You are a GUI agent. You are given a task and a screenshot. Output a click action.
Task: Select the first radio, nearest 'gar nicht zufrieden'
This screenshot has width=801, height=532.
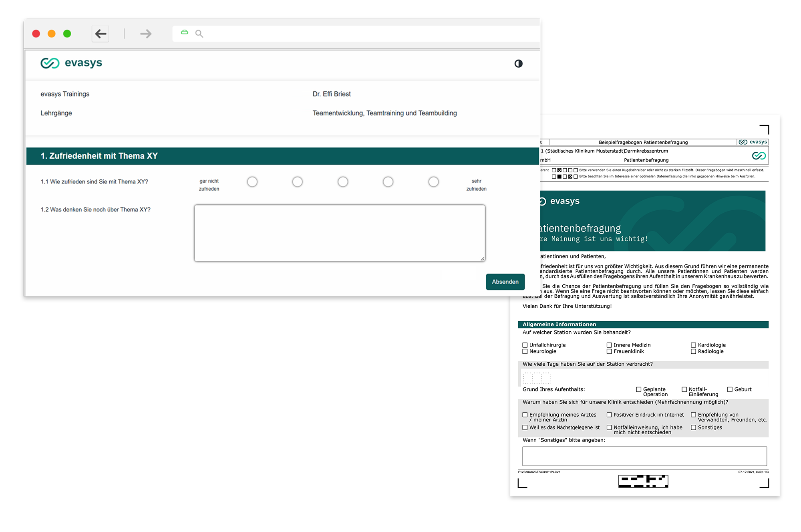(252, 182)
